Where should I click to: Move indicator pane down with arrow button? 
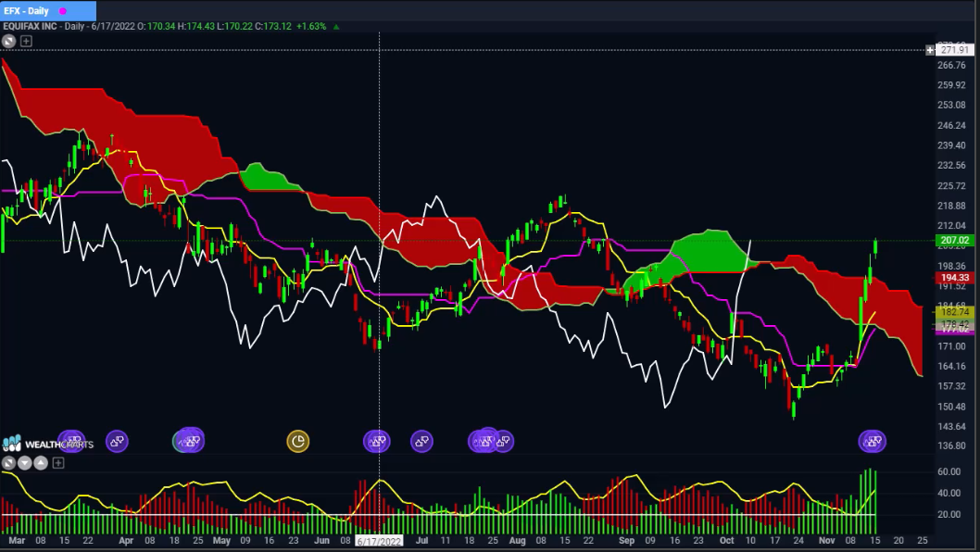[24, 462]
